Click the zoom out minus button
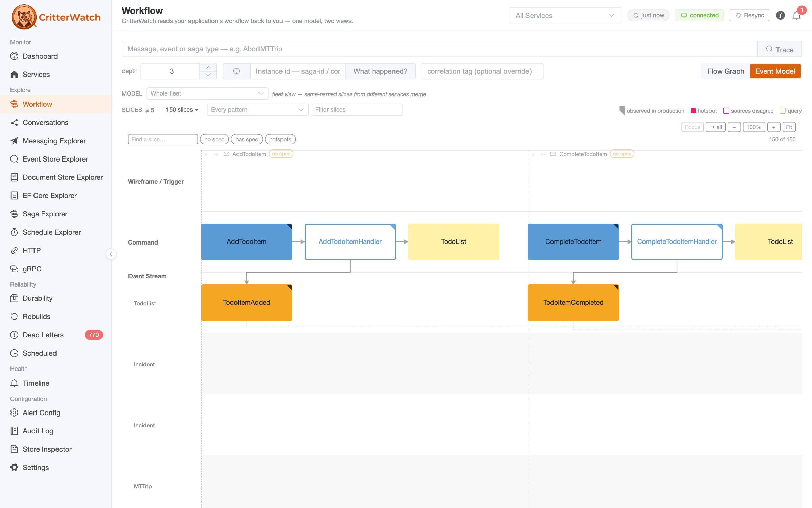This screenshot has height=508, width=812. point(734,127)
